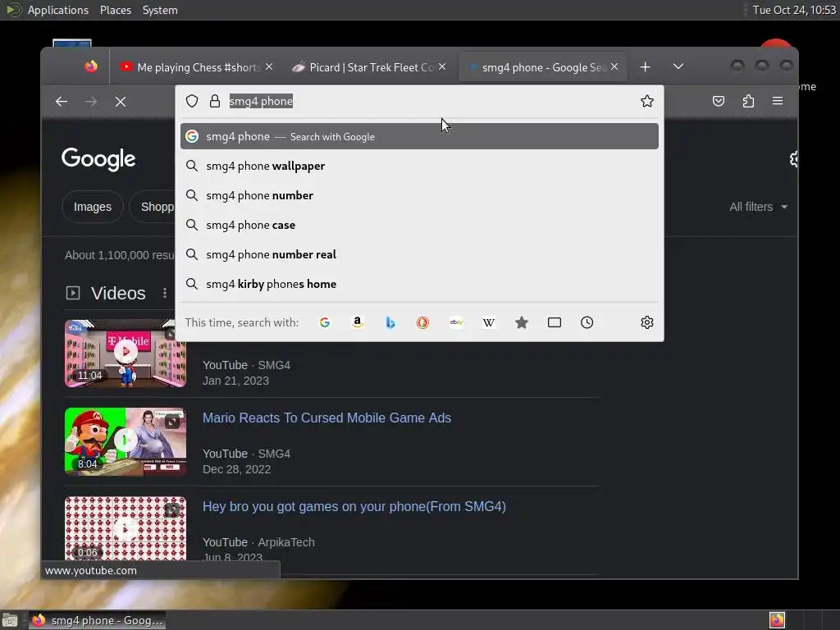Image resolution: width=840 pixels, height=630 pixels.
Task: Select suggestion smg4 phone case
Action: coord(419,225)
